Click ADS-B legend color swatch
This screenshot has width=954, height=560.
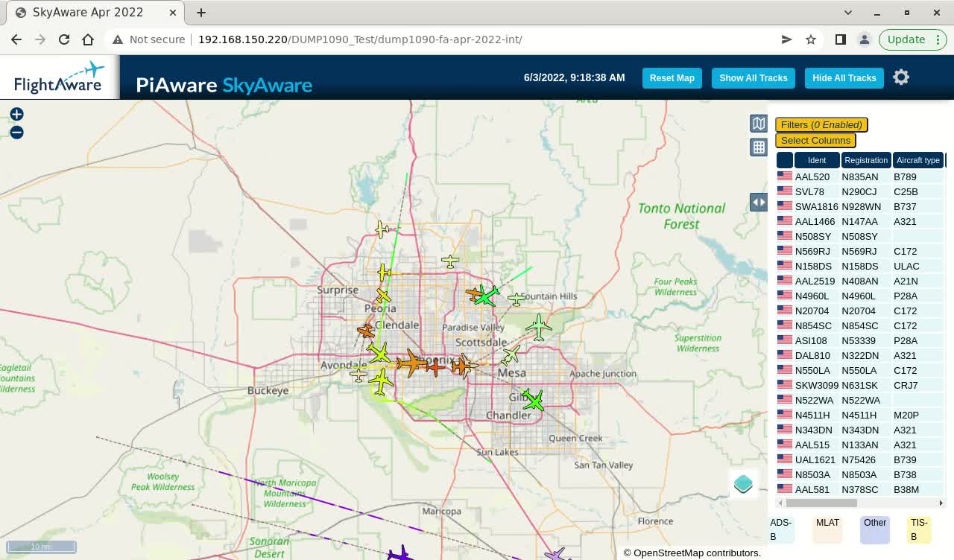click(x=781, y=529)
